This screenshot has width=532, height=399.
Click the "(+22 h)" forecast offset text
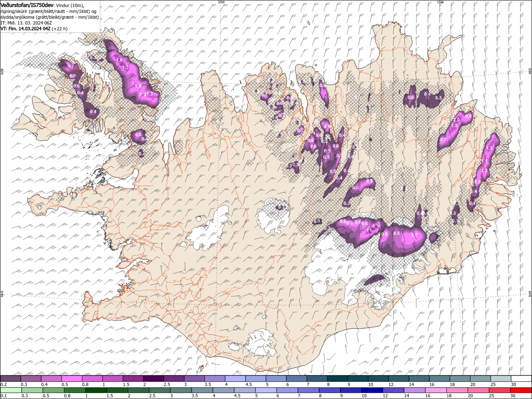tap(60, 29)
